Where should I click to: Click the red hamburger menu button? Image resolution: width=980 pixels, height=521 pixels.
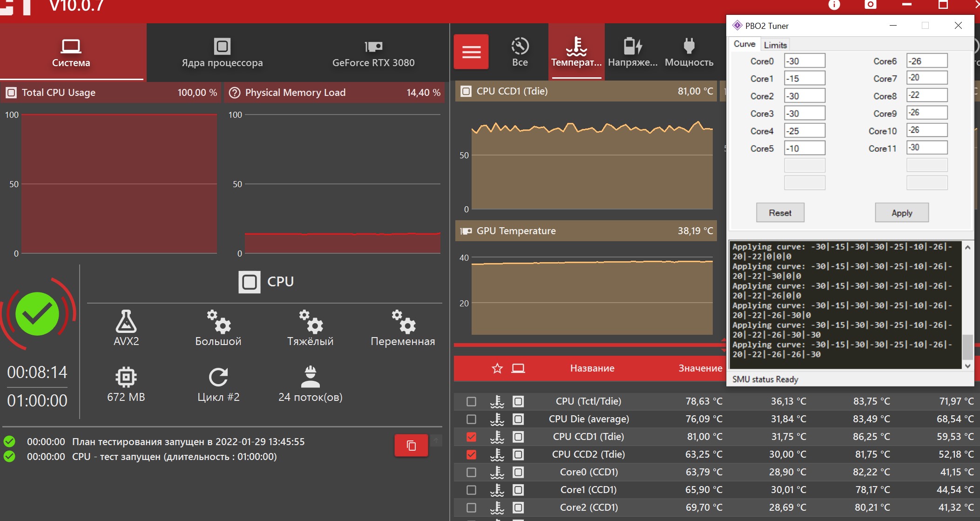(x=471, y=52)
